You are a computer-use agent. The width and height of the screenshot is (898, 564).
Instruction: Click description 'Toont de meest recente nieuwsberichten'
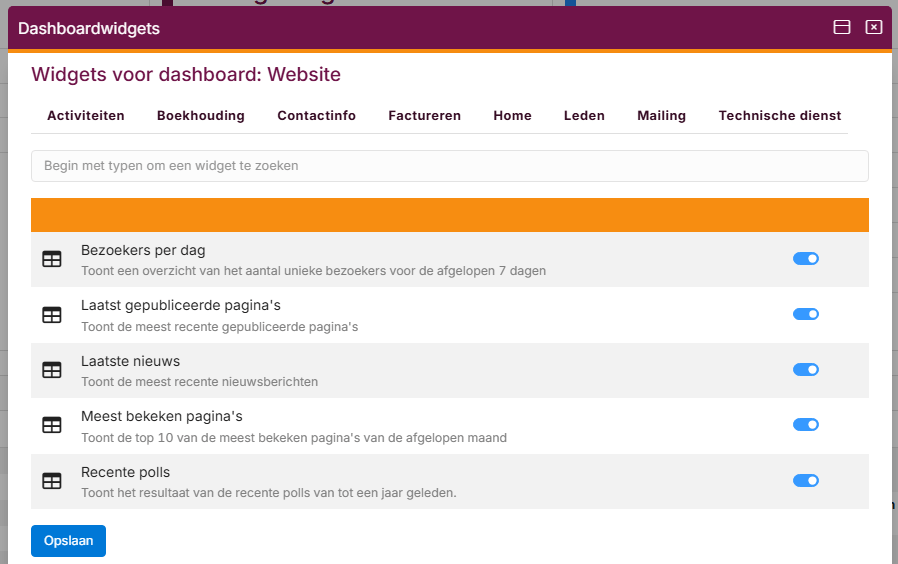coord(199,382)
